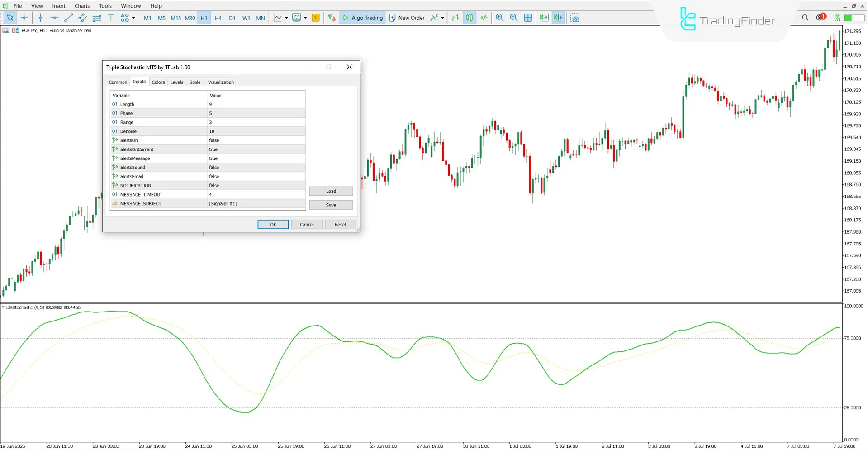This screenshot has height=451, width=868.
Task: Zoom in on the chart
Action: (499, 18)
